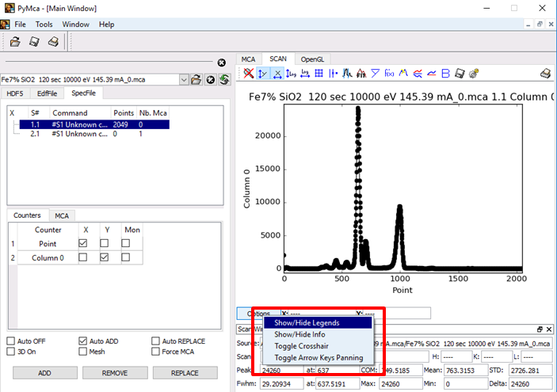Screen dimensions: 557x392
Task: Close the Scan Window info dock panel
Action: [x=549, y=329]
